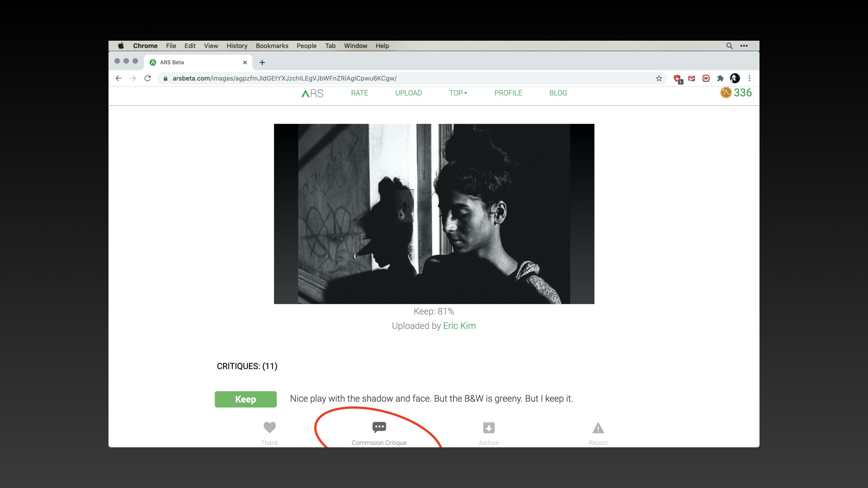This screenshot has width=868, height=488.
Task: Open the Bookmarks menu
Action: click(272, 46)
